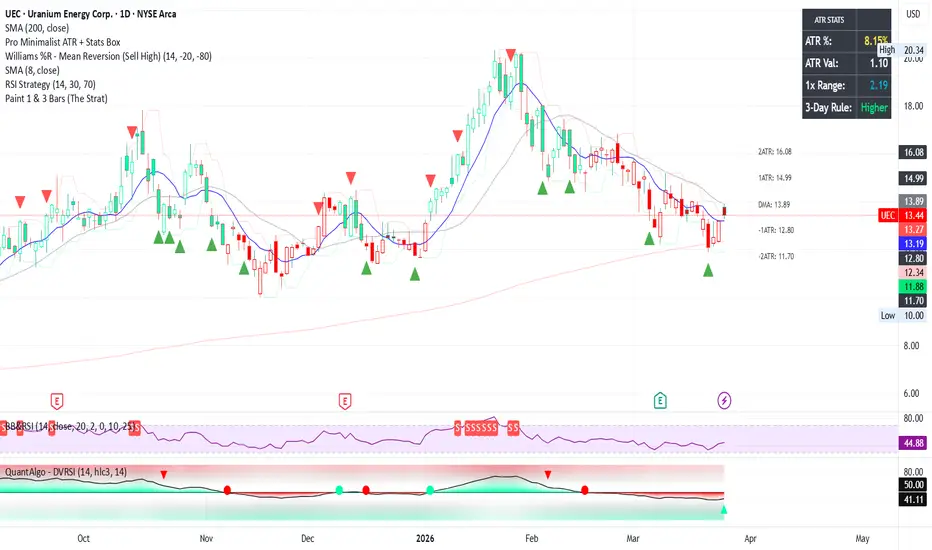Open the green earnings E icon in March
This screenshot has height=550, width=932.
pos(660,401)
